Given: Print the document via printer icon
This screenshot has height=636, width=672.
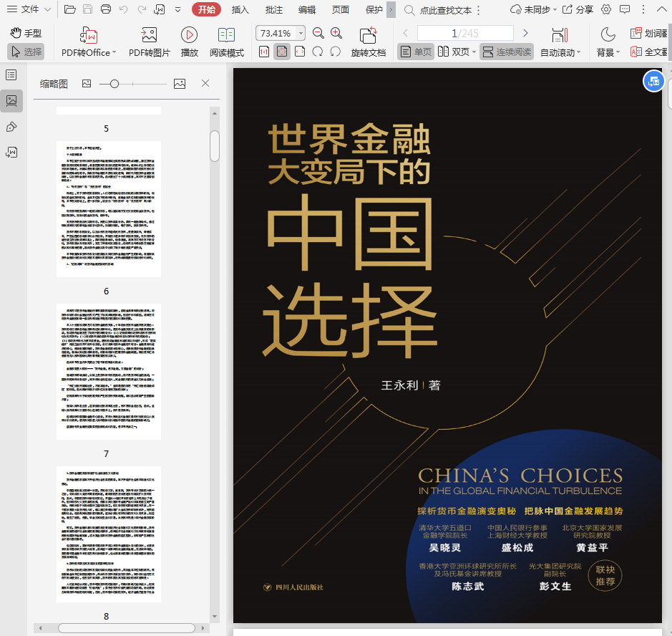Looking at the screenshot, I should click(x=105, y=9).
